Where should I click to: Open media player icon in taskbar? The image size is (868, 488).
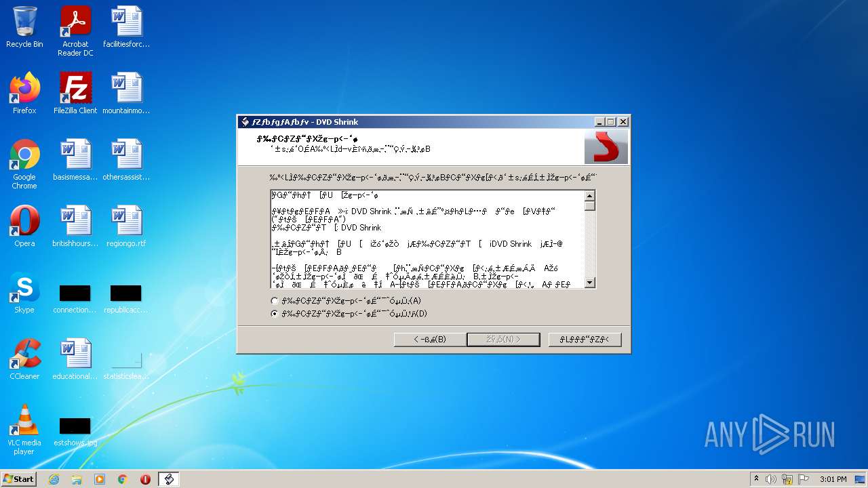pos(100,479)
